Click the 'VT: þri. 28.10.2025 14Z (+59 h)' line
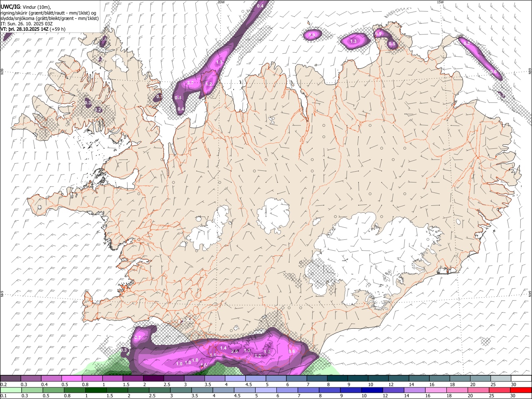532x399 pixels. pos(33,29)
